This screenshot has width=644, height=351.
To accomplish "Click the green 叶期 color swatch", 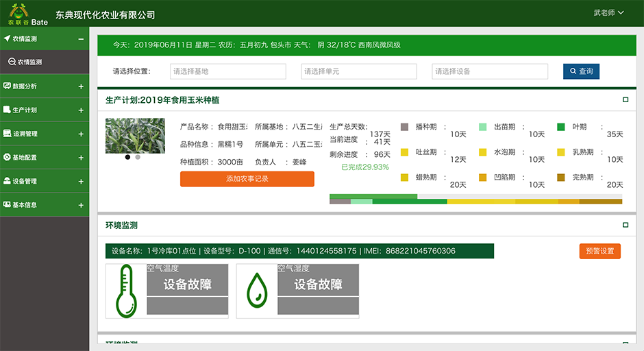I will [560, 127].
